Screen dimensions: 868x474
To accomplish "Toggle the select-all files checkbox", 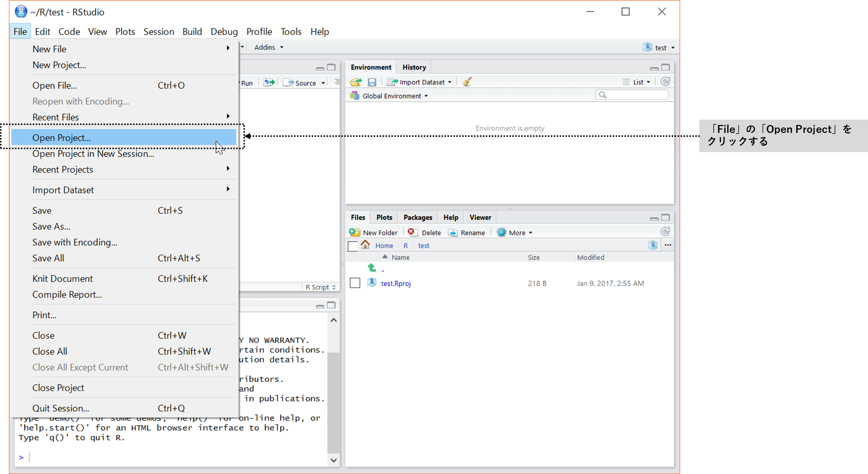I will click(x=353, y=246).
